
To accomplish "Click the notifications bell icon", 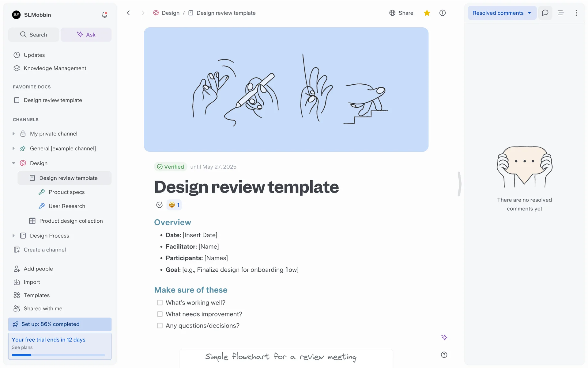I will 104,15.
